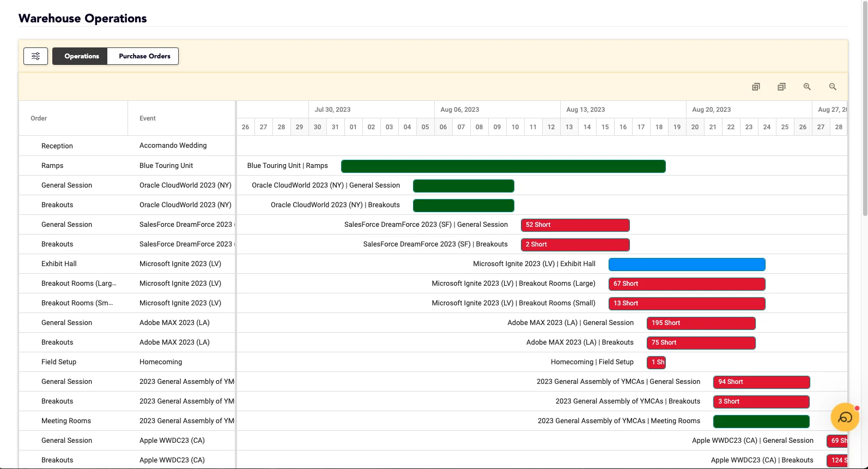
Task: Open the Homecoming Field Setup short bar
Action: tap(656, 362)
